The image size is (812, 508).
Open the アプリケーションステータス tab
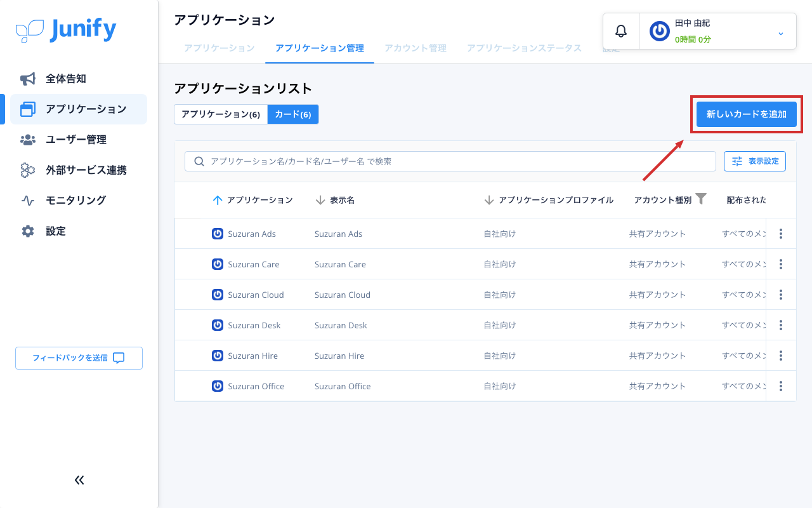(x=524, y=48)
